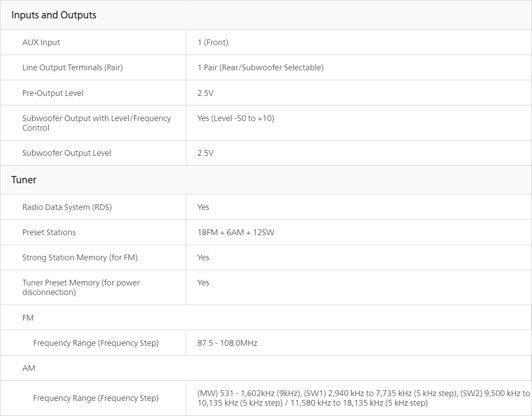
Task: Click the Tuner section header
Action: (x=24, y=180)
